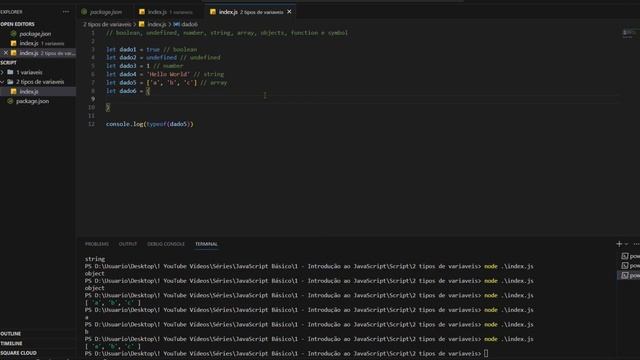Click 'dado6' variable on line 8
640x360 pixels.
tap(128, 91)
